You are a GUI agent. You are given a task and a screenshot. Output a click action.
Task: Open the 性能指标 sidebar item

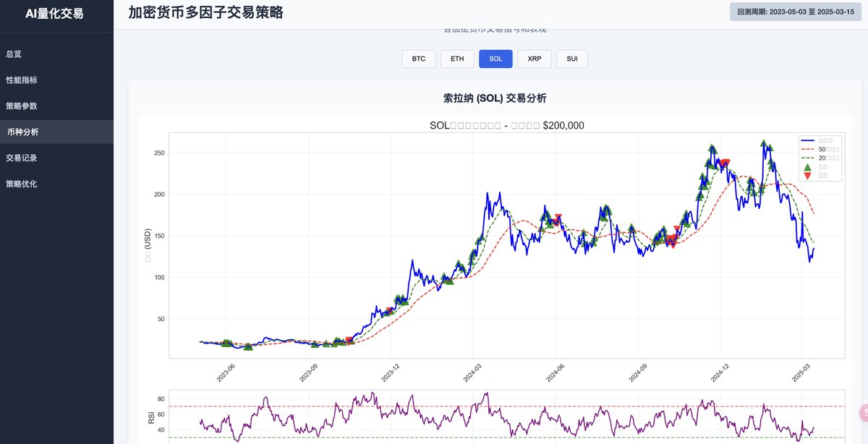(x=56, y=80)
